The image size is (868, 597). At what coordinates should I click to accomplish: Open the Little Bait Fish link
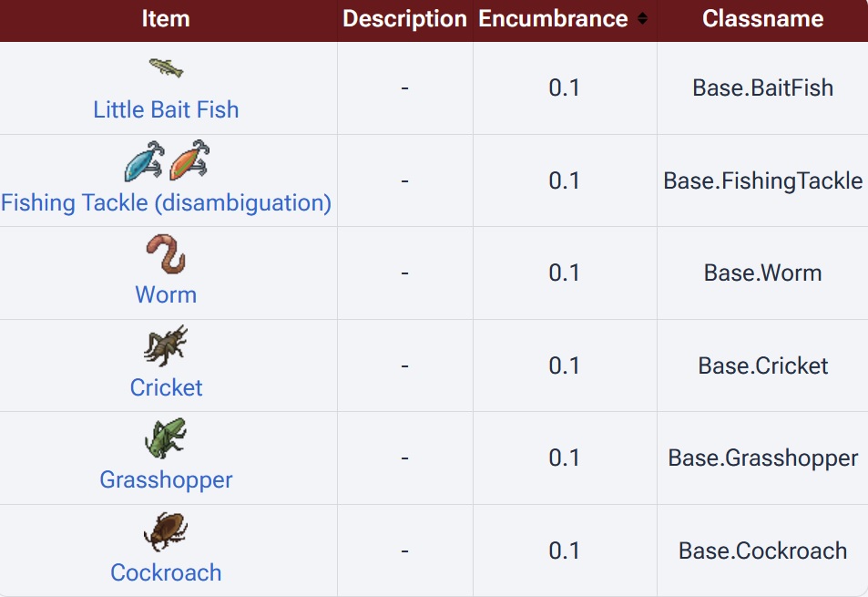pos(166,110)
